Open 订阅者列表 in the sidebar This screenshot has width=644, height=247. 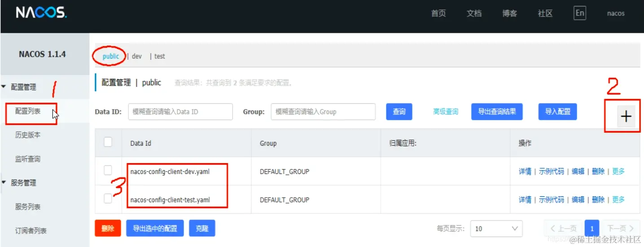(31, 230)
